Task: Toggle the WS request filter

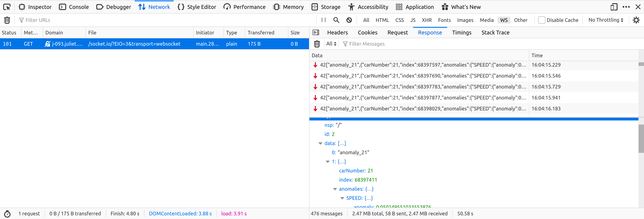Action: coord(504,20)
